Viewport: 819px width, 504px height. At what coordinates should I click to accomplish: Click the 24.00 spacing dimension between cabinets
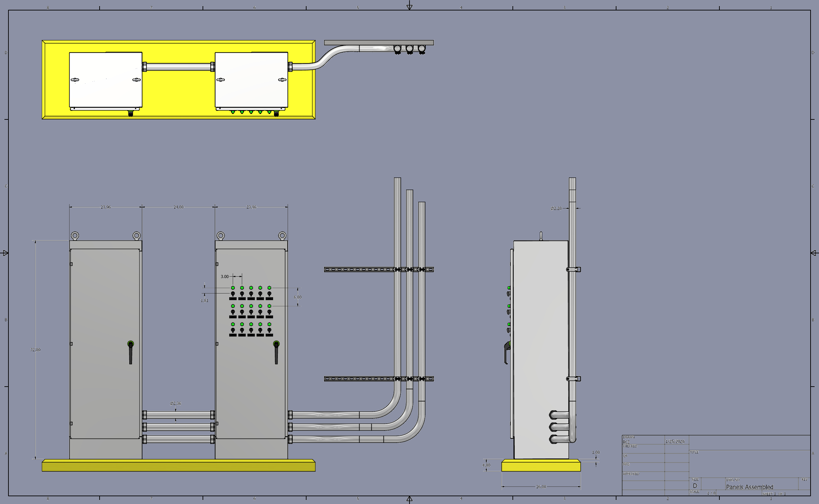(178, 207)
